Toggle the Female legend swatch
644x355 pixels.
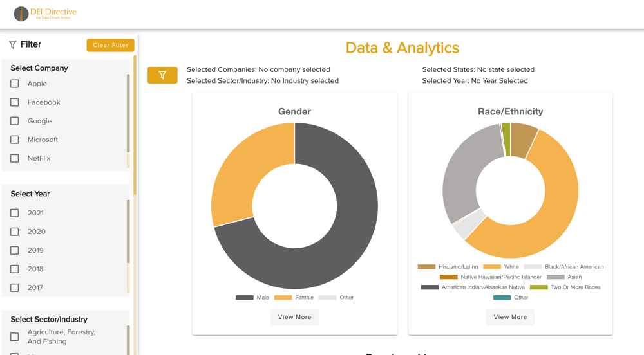(283, 298)
